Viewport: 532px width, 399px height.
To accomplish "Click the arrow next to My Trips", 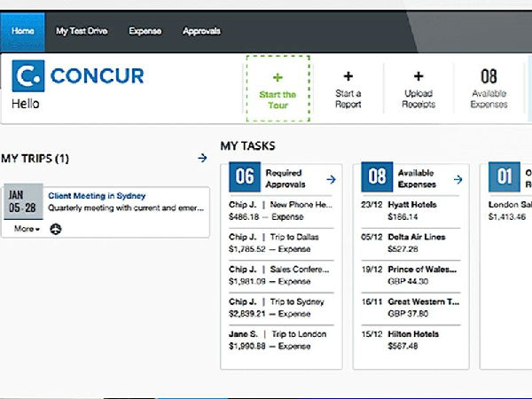I will click(x=202, y=158).
